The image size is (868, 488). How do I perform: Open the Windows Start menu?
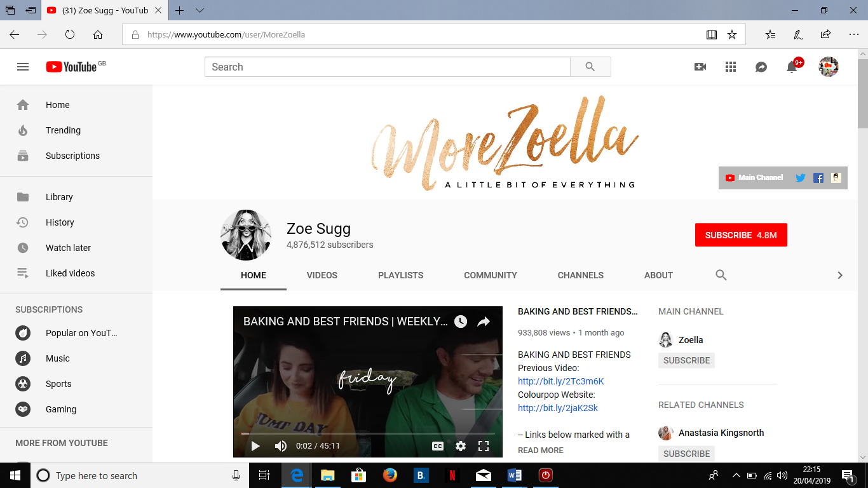click(15, 475)
